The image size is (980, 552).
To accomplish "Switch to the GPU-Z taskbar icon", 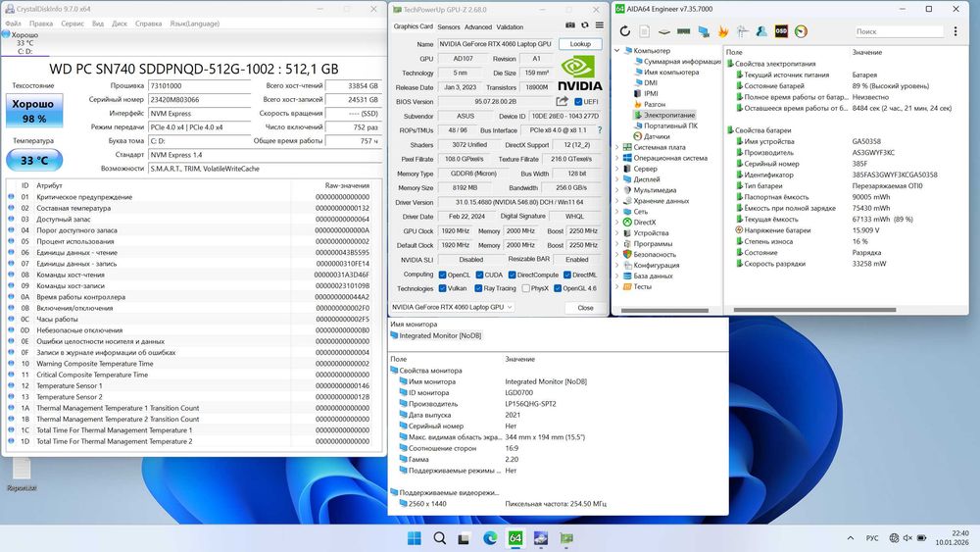I will pyautogui.click(x=566, y=538).
